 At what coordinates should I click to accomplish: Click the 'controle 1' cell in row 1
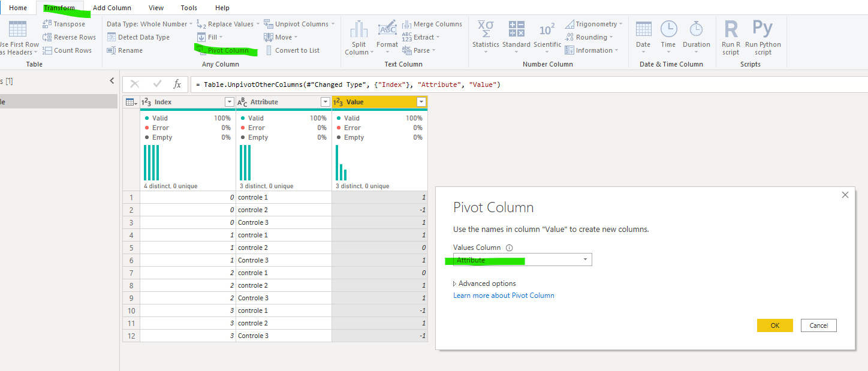click(x=284, y=197)
